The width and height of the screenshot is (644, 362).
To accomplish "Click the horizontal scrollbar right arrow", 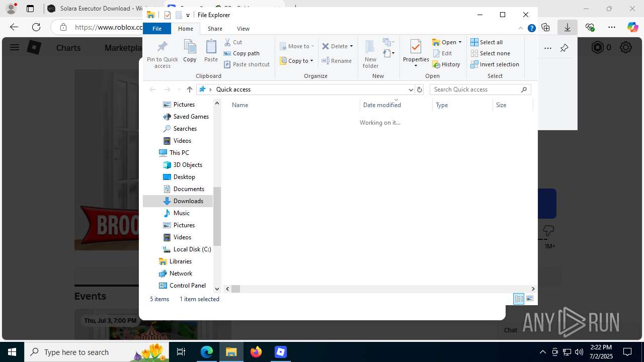I will pos(533,289).
